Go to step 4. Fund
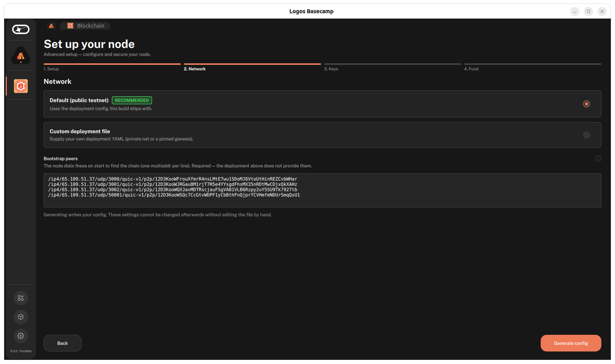The width and height of the screenshot is (615, 364). [x=533, y=67]
